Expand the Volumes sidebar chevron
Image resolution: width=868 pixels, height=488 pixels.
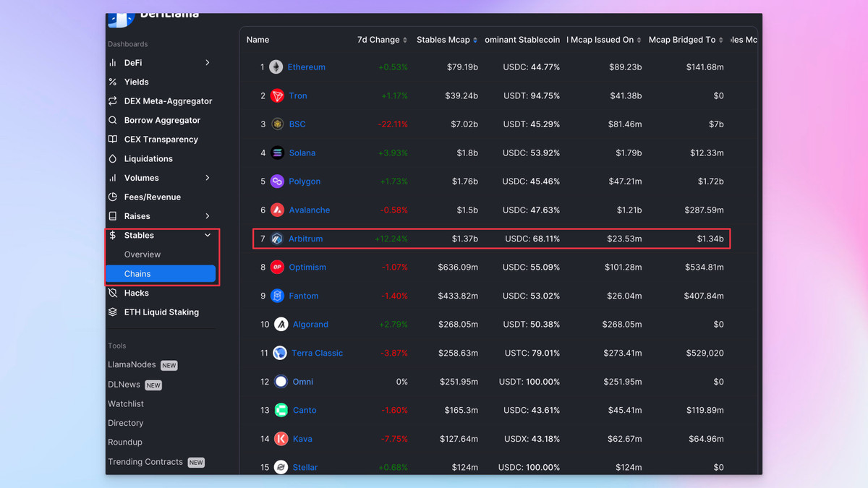208,178
